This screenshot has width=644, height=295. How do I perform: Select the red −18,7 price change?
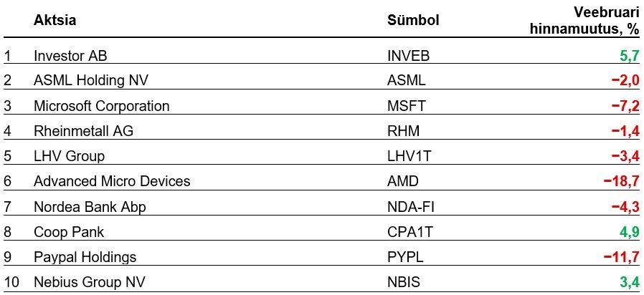tap(621, 181)
